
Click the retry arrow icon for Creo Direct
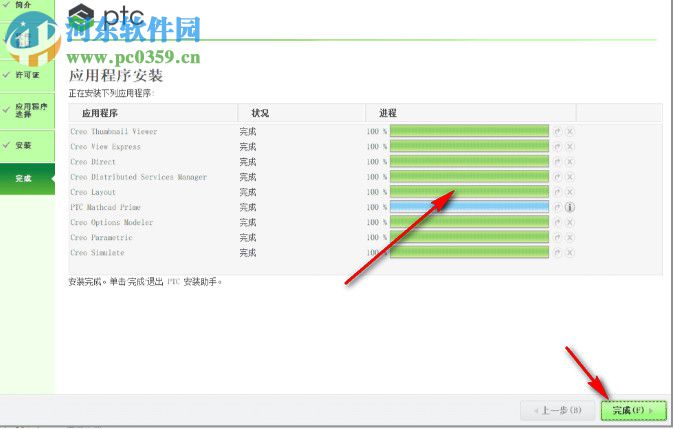[x=557, y=162]
